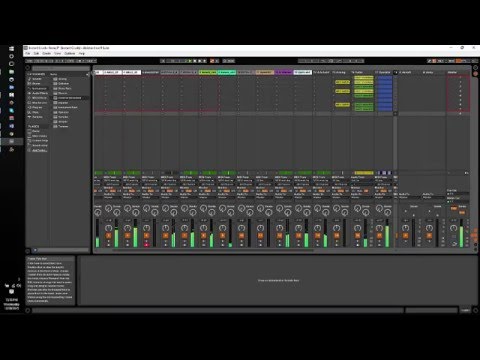480x360 pixels.
Task: Collapse browser sidebar with arrow button
Action: click(x=88, y=74)
